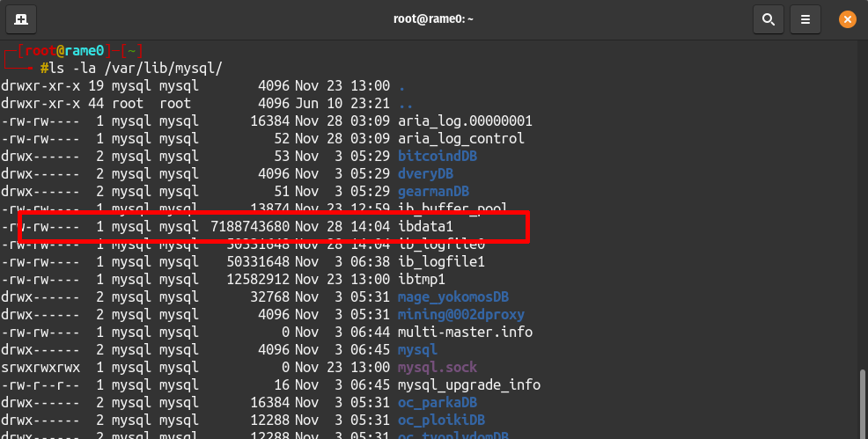Click the oc_ploikiDB directory name
Screen dimensions: 868x439
pyautogui.click(x=441, y=421)
